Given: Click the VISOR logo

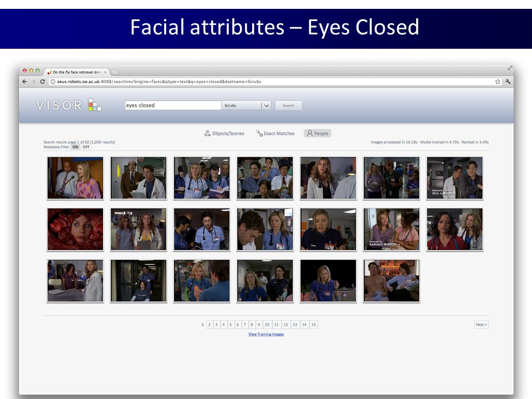Looking at the screenshot, I should coord(69,105).
